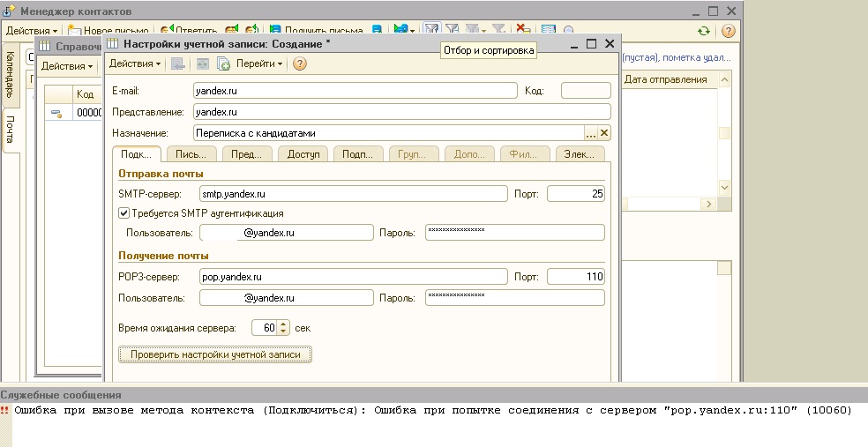Click the list settings table icon
Viewport: 868px width, 447px height.
click(x=549, y=31)
